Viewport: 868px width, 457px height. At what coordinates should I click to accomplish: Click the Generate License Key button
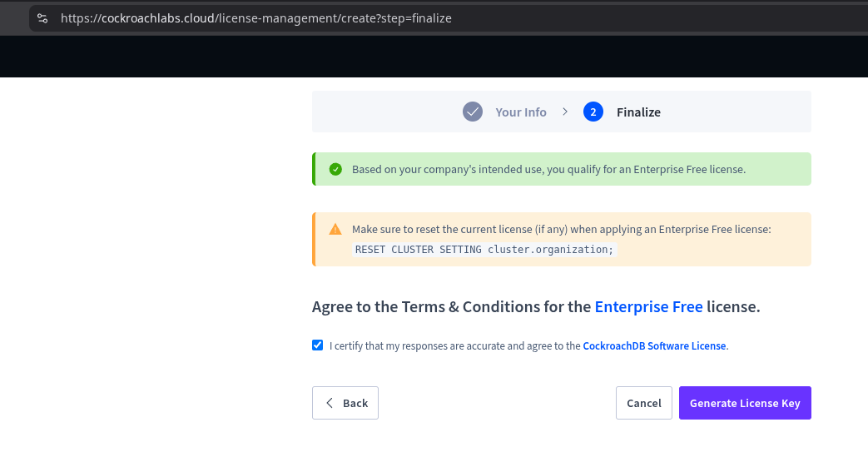745,403
